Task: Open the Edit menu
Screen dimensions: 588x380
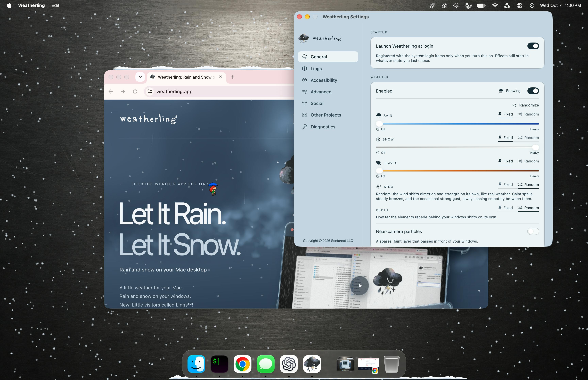Action: point(55,5)
